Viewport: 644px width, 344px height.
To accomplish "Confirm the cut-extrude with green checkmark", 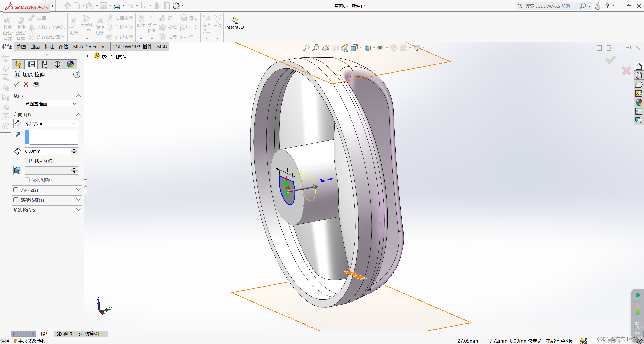I will [16, 84].
